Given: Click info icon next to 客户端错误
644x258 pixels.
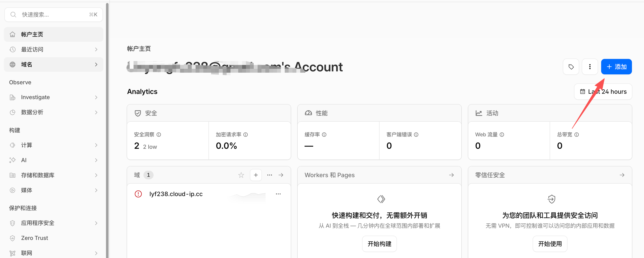Looking at the screenshot, I should click(416, 135).
